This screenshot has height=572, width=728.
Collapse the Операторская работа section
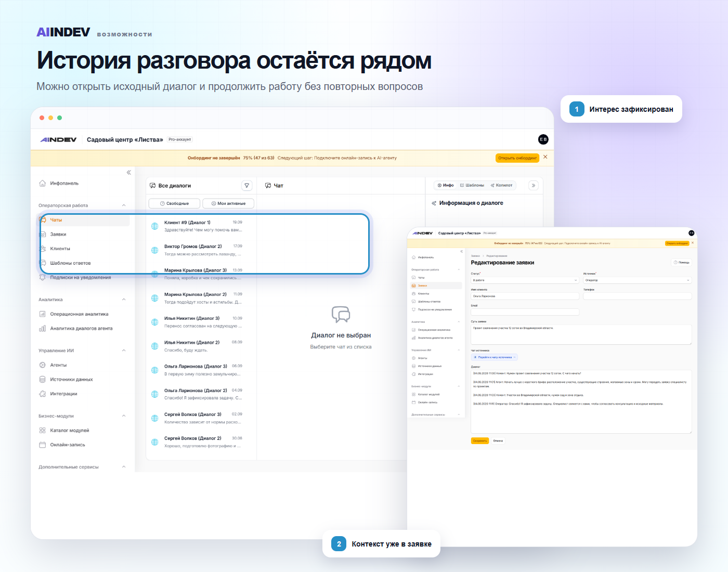coord(124,205)
